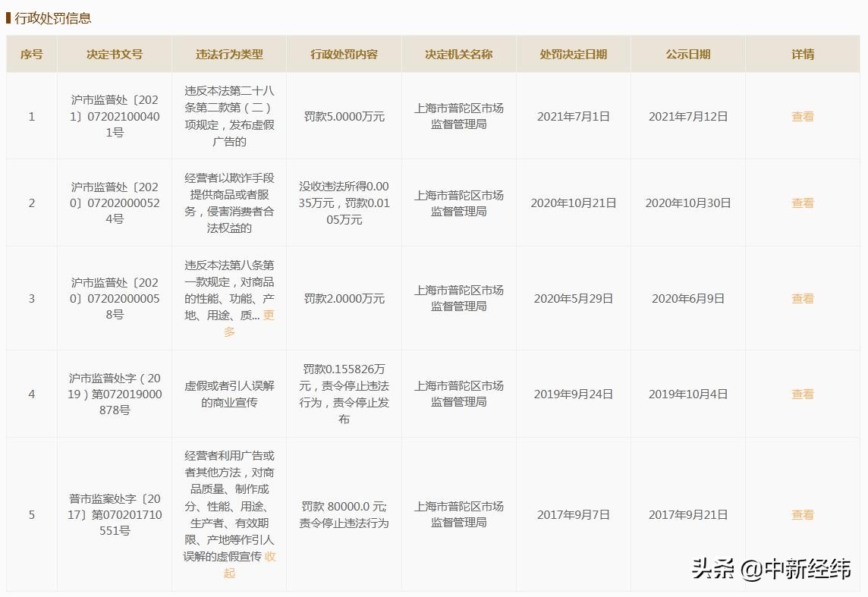
Task: Select sequence number 4 cell
Action: (32, 394)
